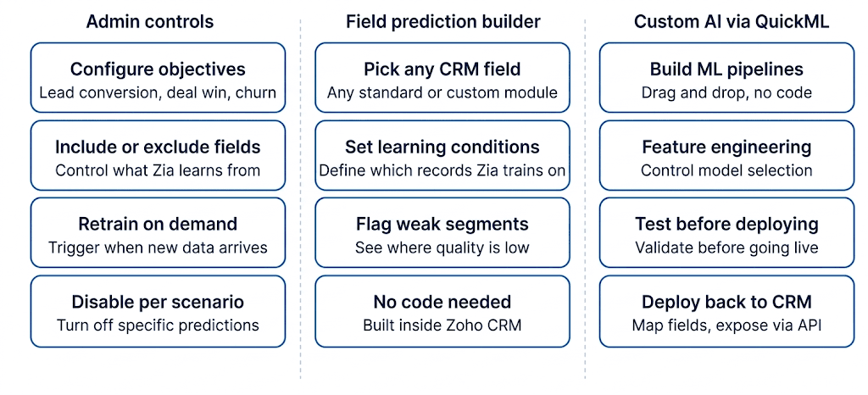Click the 'Map fields, expose via API' text

coord(726,325)
